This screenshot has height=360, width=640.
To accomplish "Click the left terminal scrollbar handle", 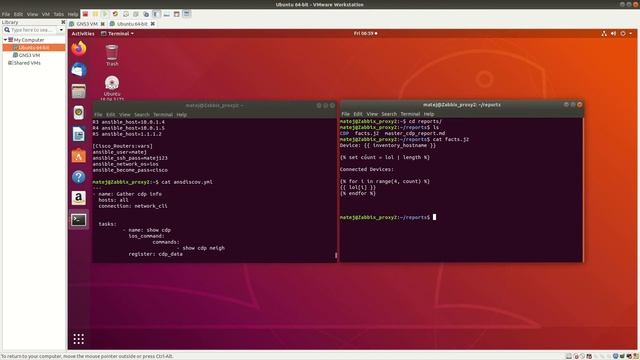I will click(x=336, y=256).
